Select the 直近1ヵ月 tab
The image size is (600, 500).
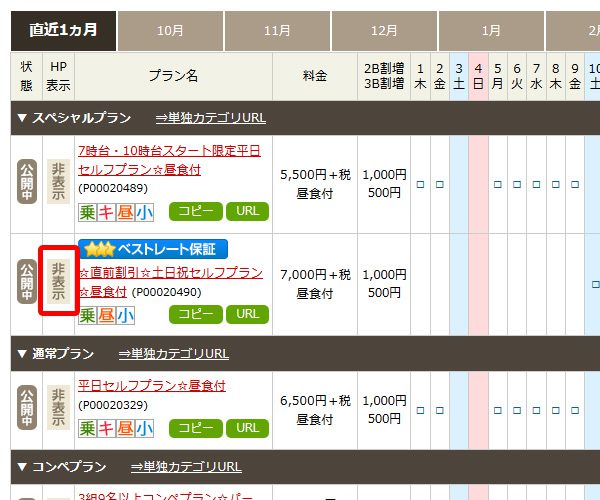tap(63, 31)
